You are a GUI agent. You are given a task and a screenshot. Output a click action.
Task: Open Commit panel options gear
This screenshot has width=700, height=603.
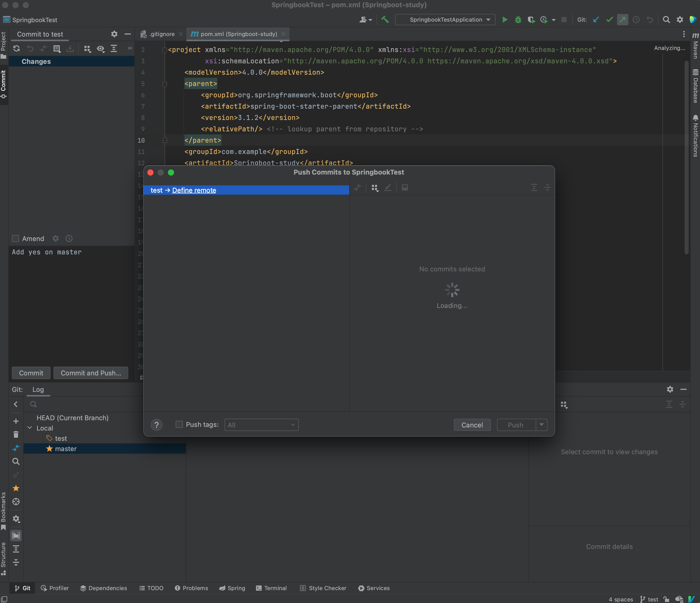tap(114, 34)
